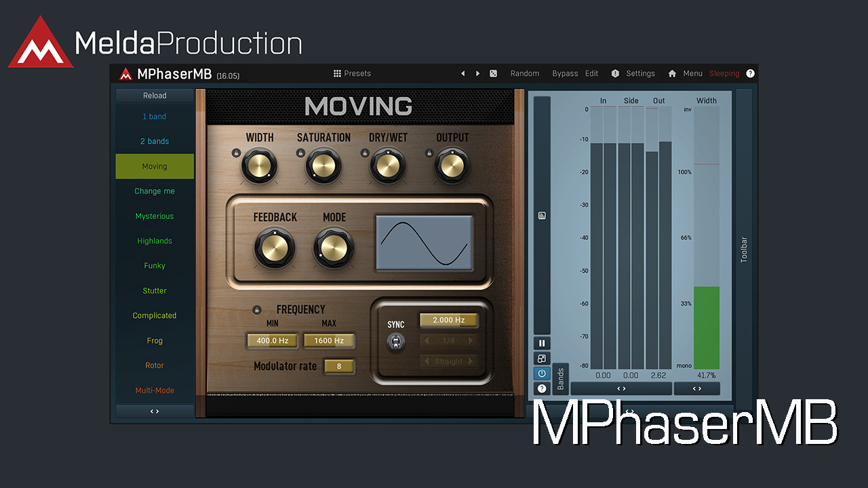Go to the previous preset with the left arrow
Image resolution: width=868 pixels, height=488 pixels.
coord(463,73)
